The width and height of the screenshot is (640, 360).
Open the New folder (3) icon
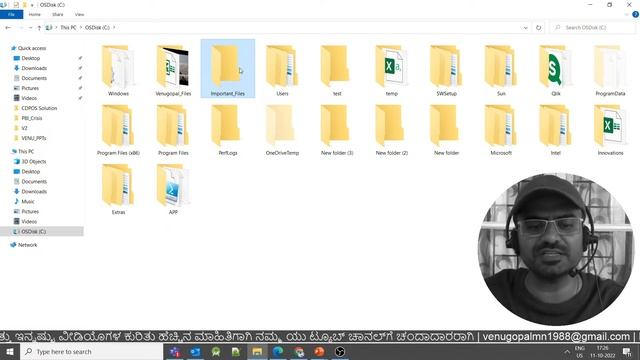point(337,129)
